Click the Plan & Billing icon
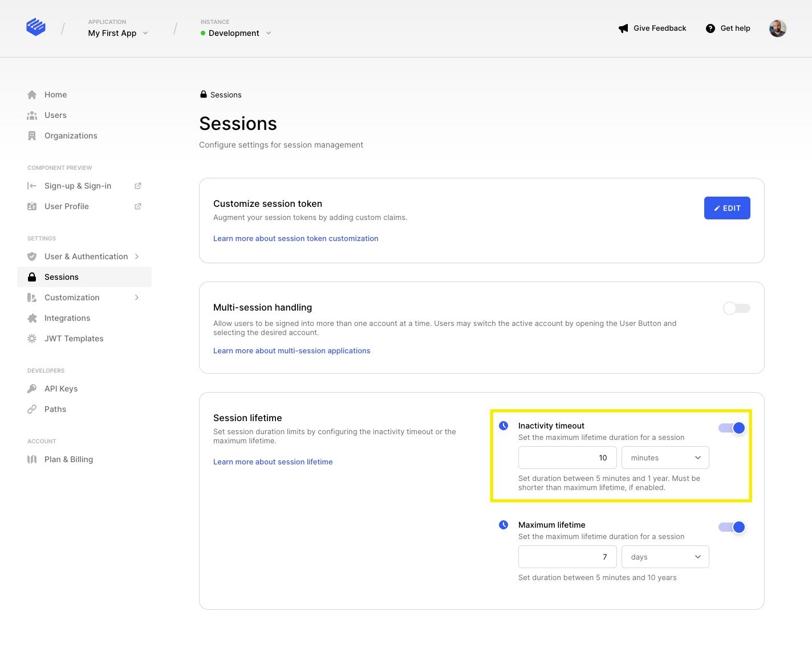The height and width of the screenshot is (669, 812). click(x=32, y=459)
